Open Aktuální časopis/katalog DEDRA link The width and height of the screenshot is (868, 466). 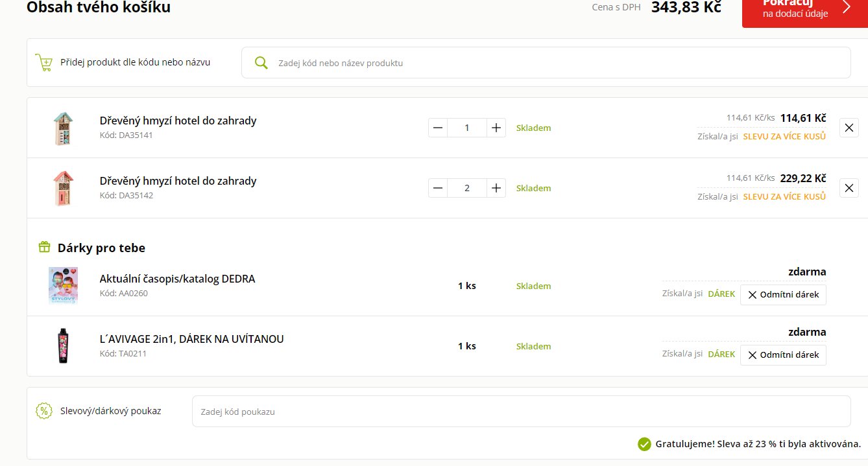click(177, 279)
